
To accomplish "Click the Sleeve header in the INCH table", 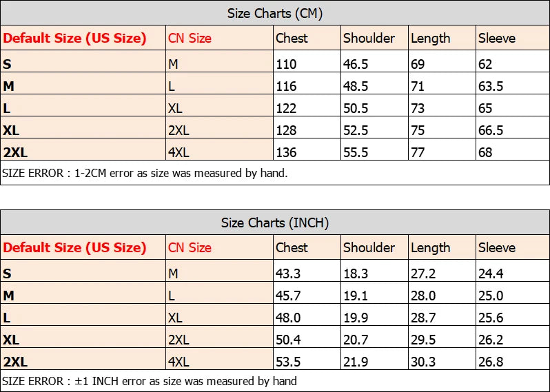I will click(x=497, y=247).
